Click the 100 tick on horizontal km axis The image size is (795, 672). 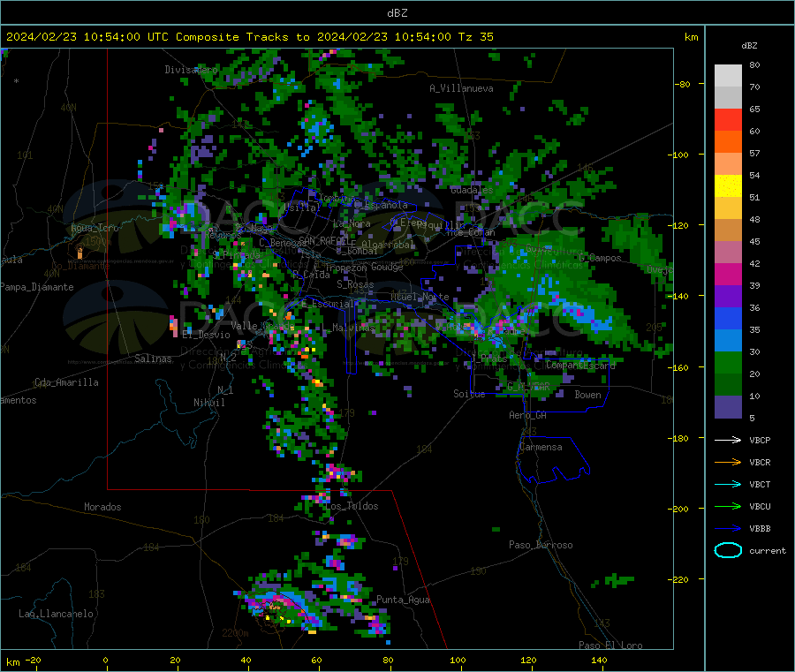click(x=458, y=660)
